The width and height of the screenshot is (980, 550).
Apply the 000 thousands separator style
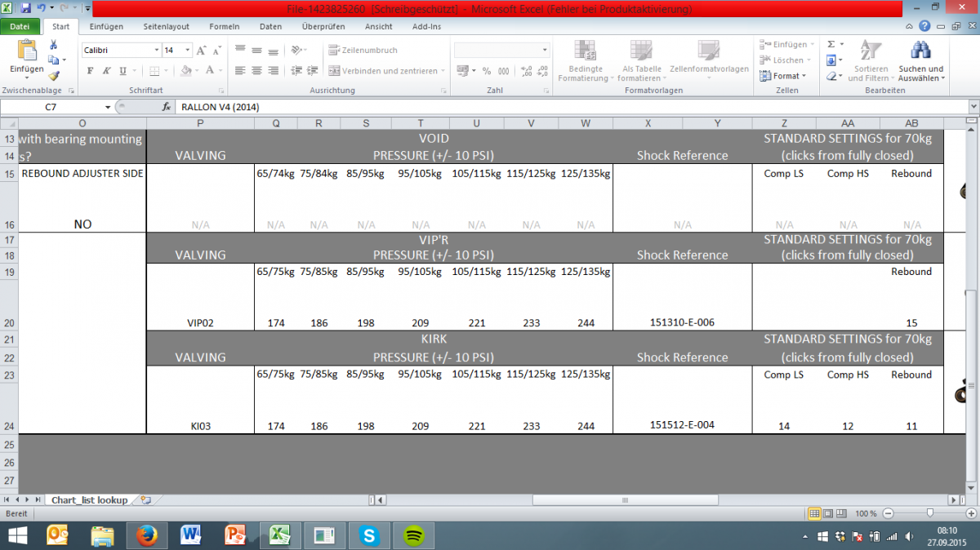click(x=504, y=71)
